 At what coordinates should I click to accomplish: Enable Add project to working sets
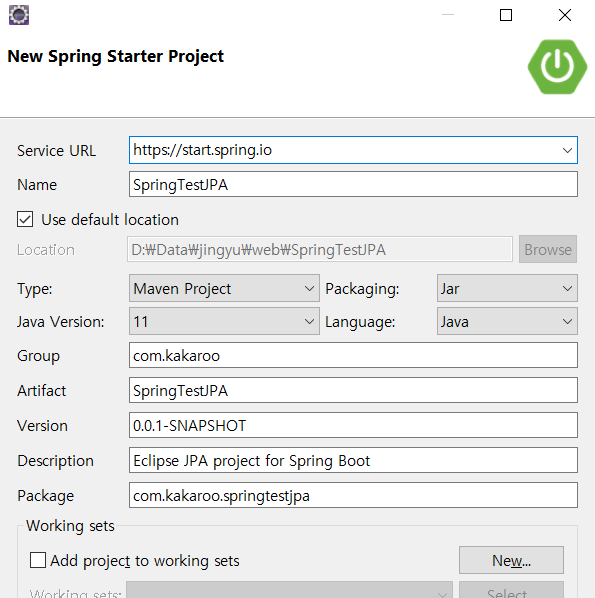38,560
